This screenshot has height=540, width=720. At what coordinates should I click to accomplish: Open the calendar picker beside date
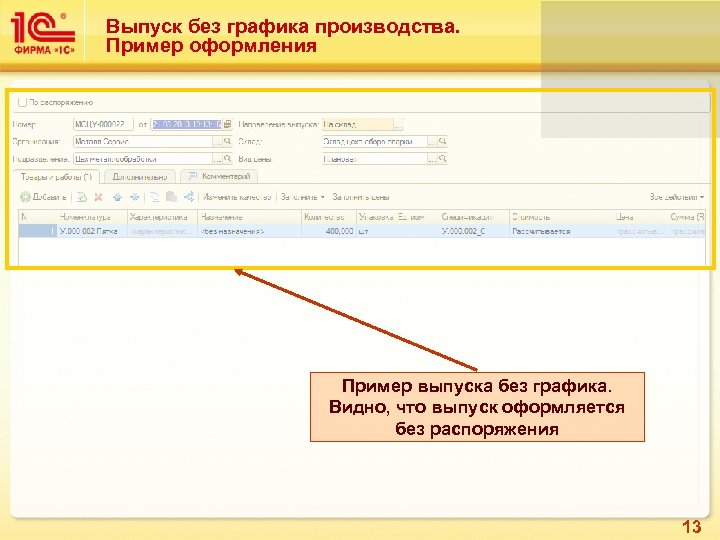(x=228, y=124)
